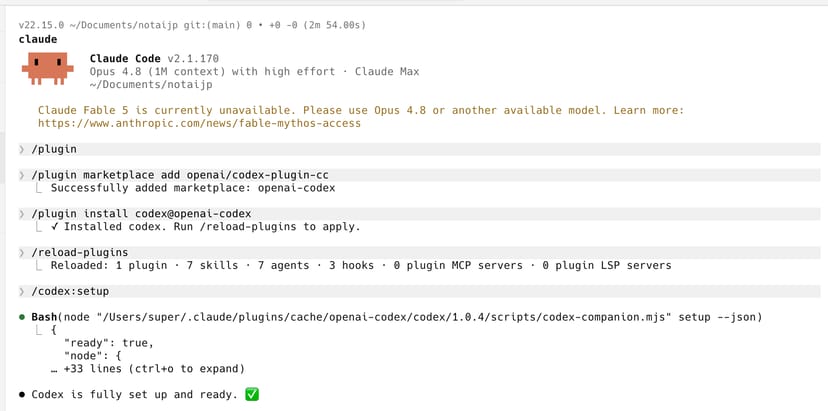
Task: Click the 'Opus 4.8 (1M context) with high effort' line
Action: (x=255, y=71)
